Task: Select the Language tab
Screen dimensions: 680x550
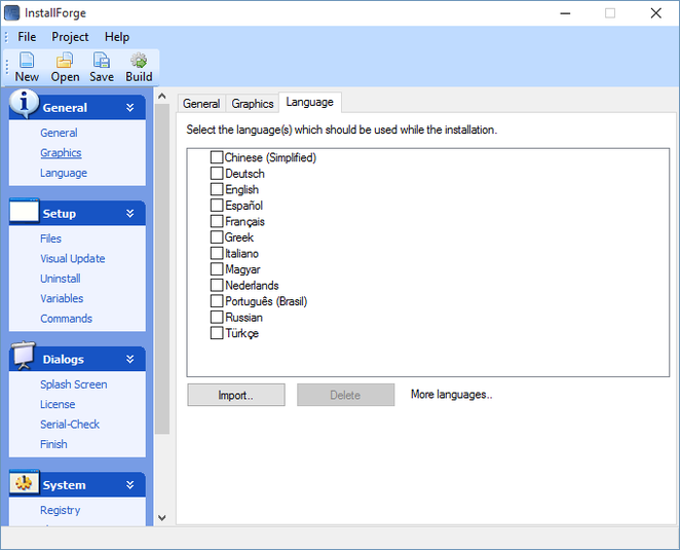Action: click(310, 102)
